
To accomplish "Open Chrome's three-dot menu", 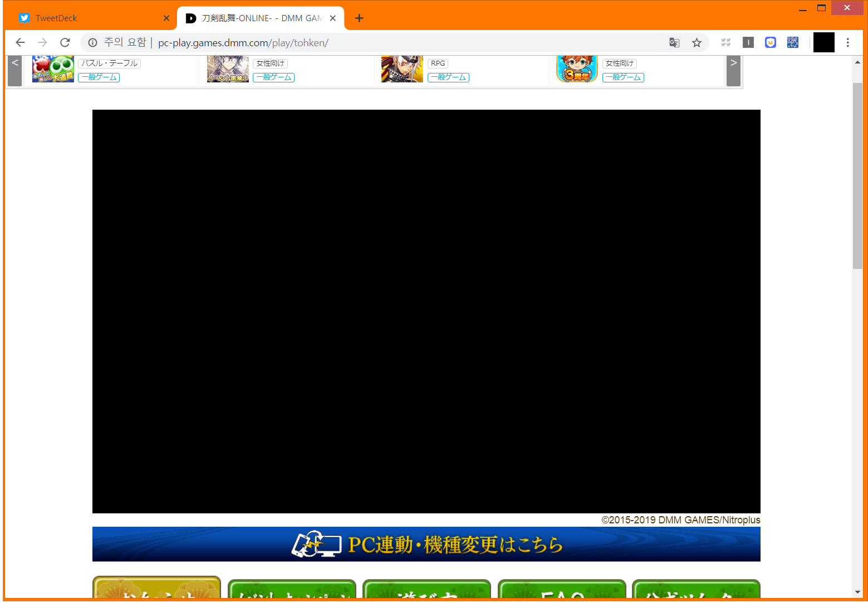I will point(848,42).
